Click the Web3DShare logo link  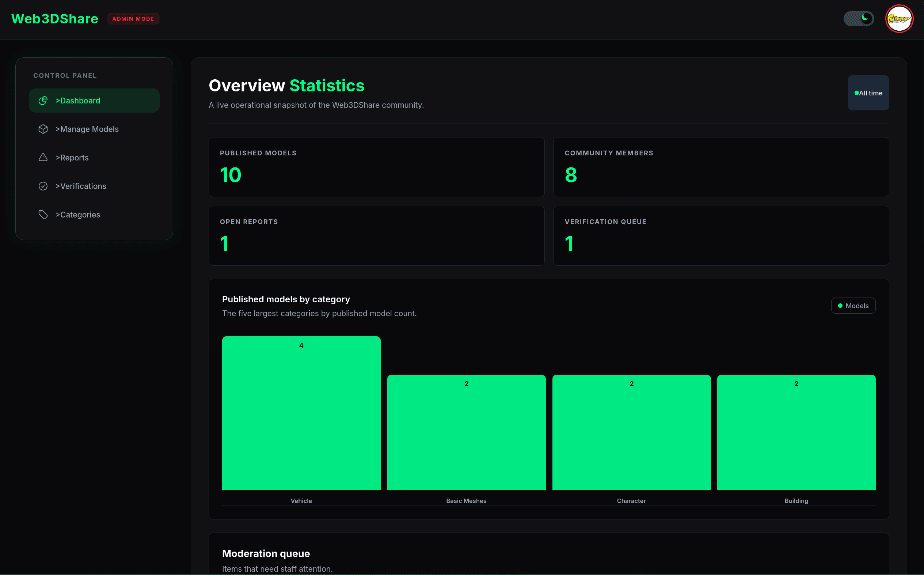55,19
